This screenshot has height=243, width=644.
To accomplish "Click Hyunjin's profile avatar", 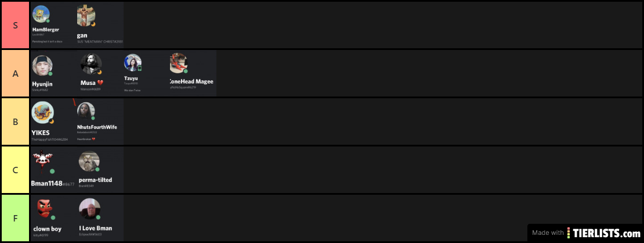I will tap(42, 66).
